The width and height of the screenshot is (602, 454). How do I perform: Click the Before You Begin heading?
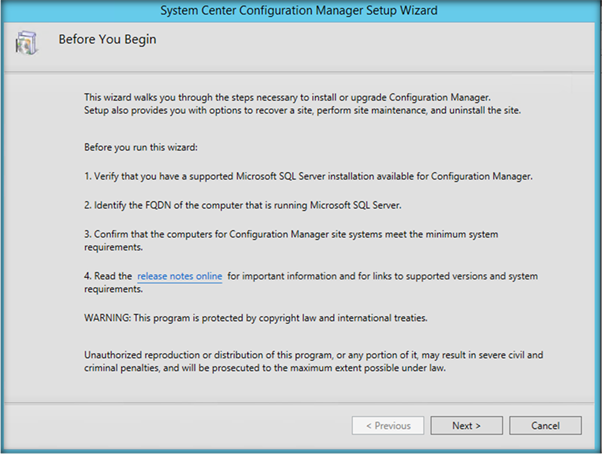[108, 40]
